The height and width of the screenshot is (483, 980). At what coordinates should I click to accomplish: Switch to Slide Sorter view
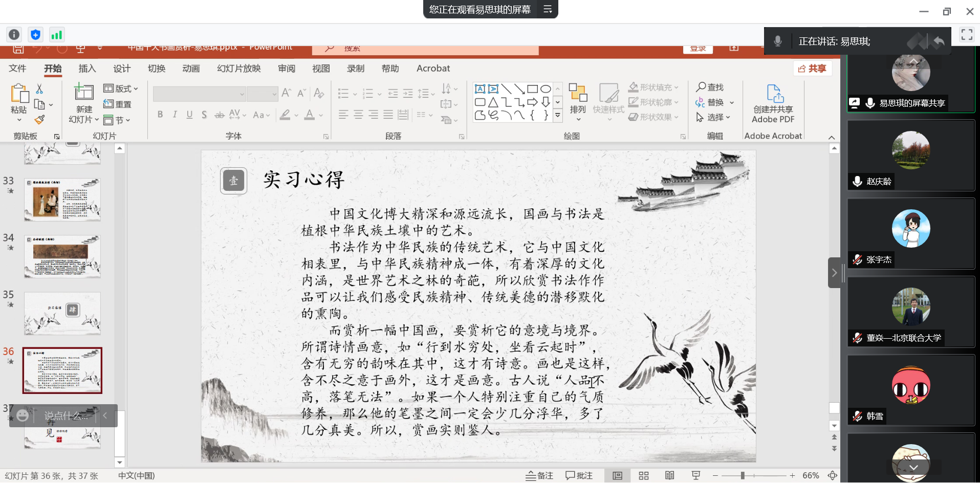[x=644, y=476]
